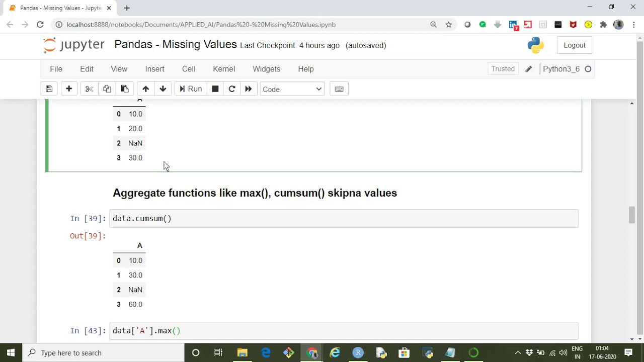Click the address bar URL
The width and height of the screenshot is (644, 362).
click(201, 25)
